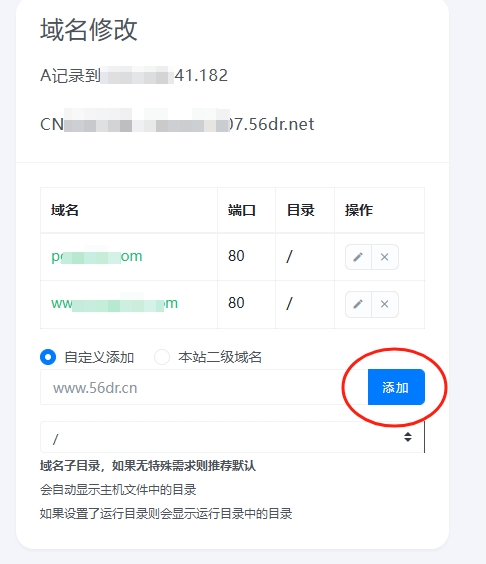Click the 域名 column header
Screen dimensions: 486x564
(65, 210)
